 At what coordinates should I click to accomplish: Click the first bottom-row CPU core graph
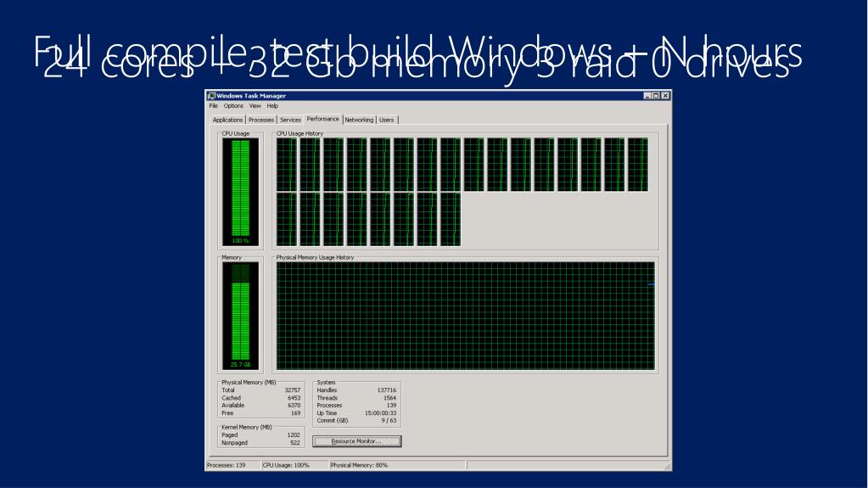pyautogui.click(x=287, y=219)
